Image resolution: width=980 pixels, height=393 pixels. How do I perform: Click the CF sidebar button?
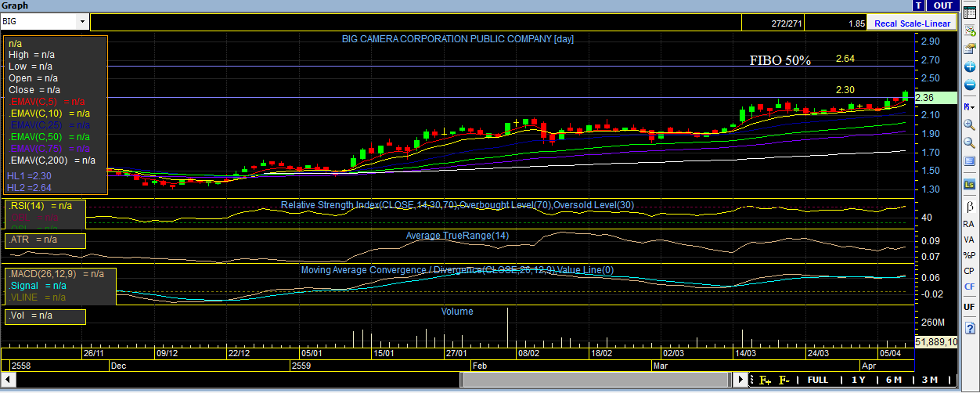[x=969, y=287]
